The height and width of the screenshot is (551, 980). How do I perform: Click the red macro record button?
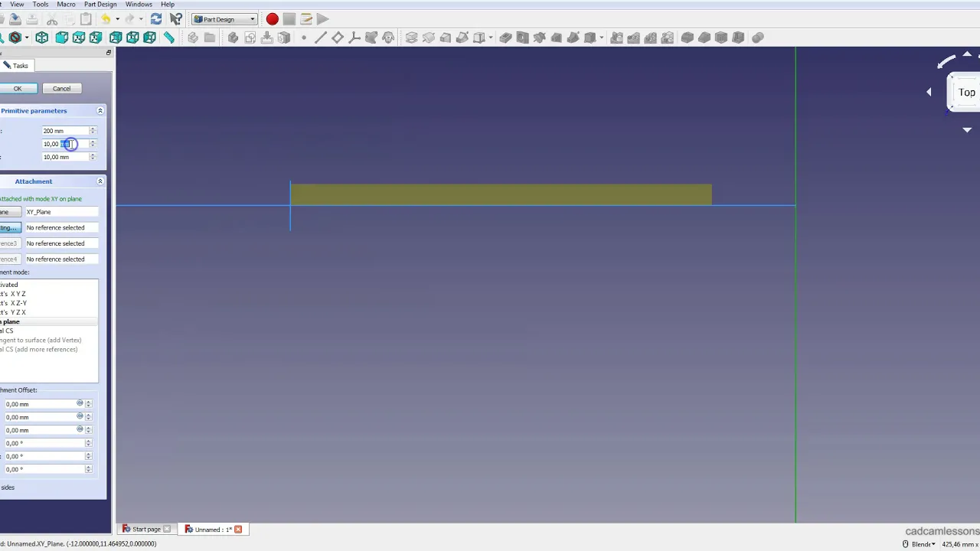272,19
